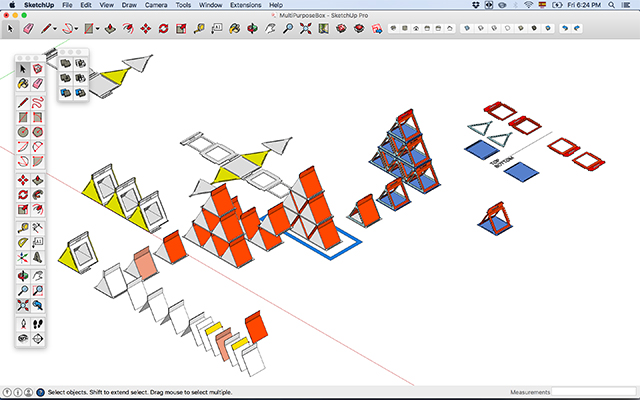The height and width of the screenshot is (400, 640).
Task: Switch to Shaded With Textures style
Action: [x=534, y=28]
